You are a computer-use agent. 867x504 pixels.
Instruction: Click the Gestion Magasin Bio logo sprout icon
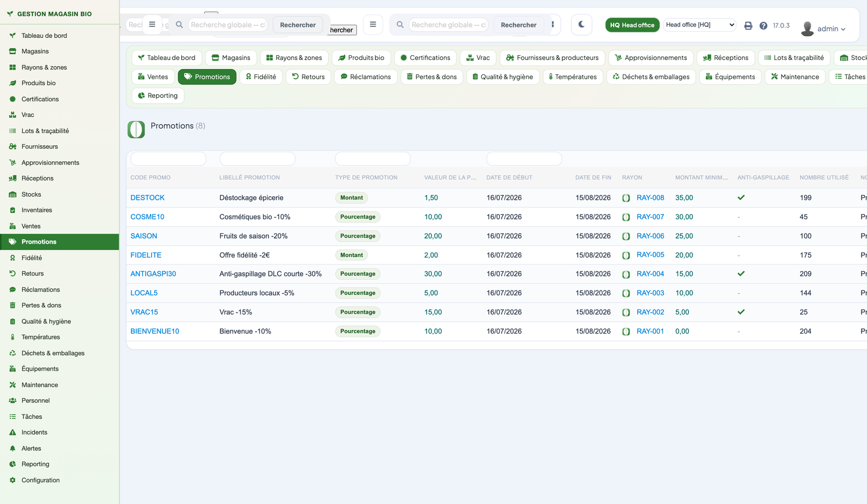(10, 13)
